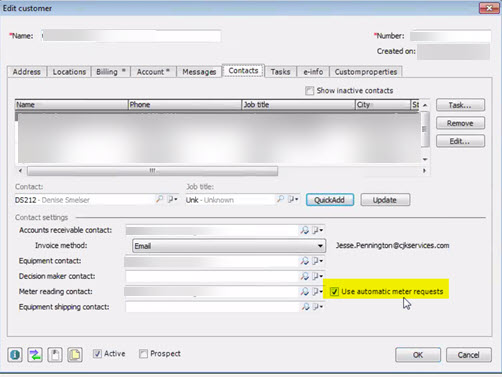The width and height of the screenshot is (502, 377).
Task: Lookup Accounts receivable contact magnifier
Action: click(304, 230)
